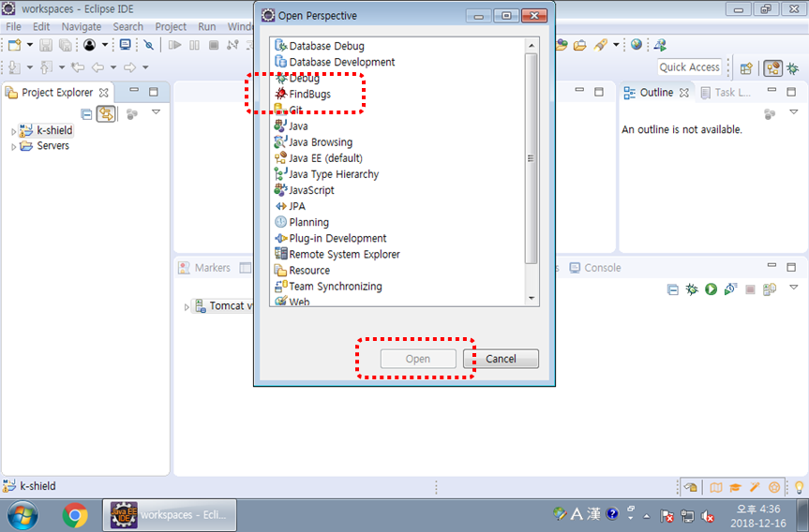Screen dimensions: 809x532
Task: Choose the FindBugs perspective
Action: 303,94
